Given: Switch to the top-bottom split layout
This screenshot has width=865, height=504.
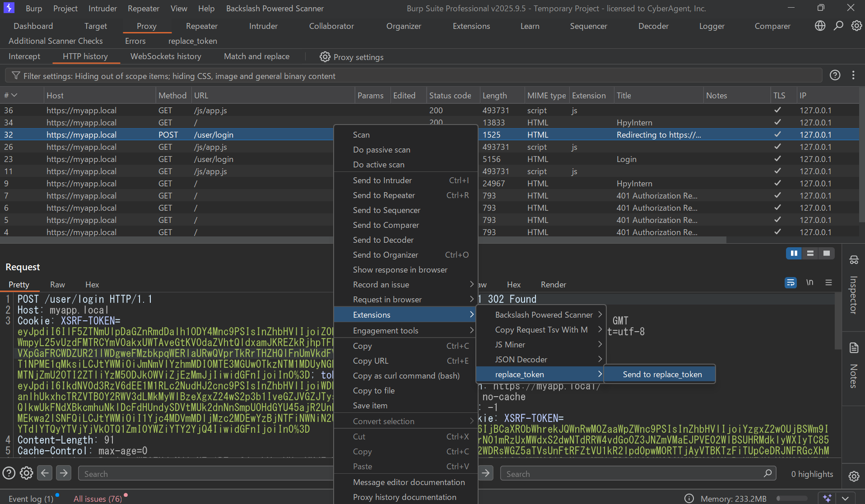Looking at the screenshot, I should [x=810, y=254].
